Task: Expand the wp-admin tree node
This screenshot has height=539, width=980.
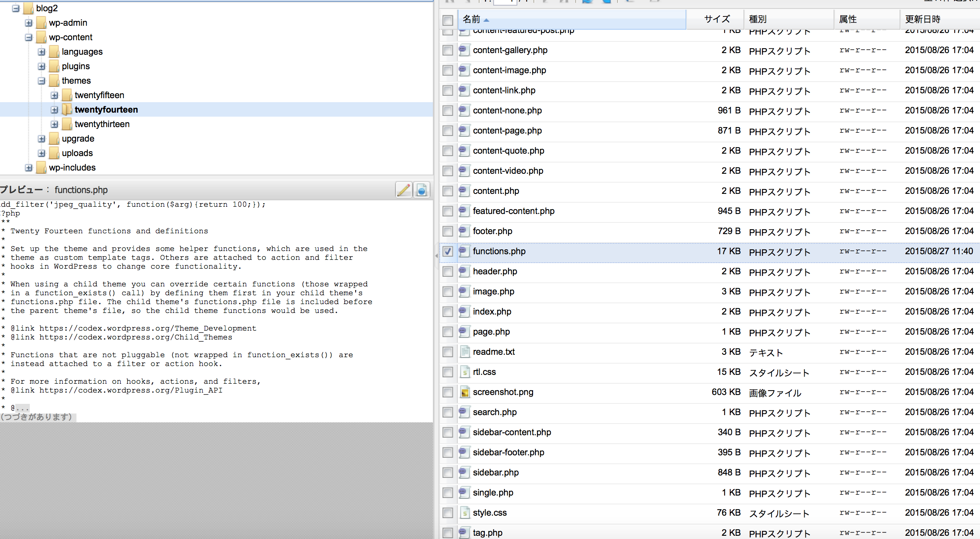Action: click(29, 23)
